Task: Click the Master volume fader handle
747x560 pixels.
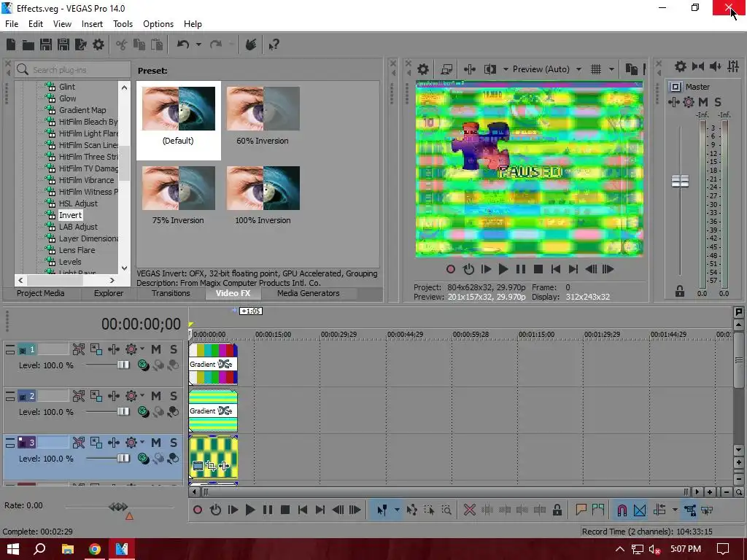Action: 680,181
